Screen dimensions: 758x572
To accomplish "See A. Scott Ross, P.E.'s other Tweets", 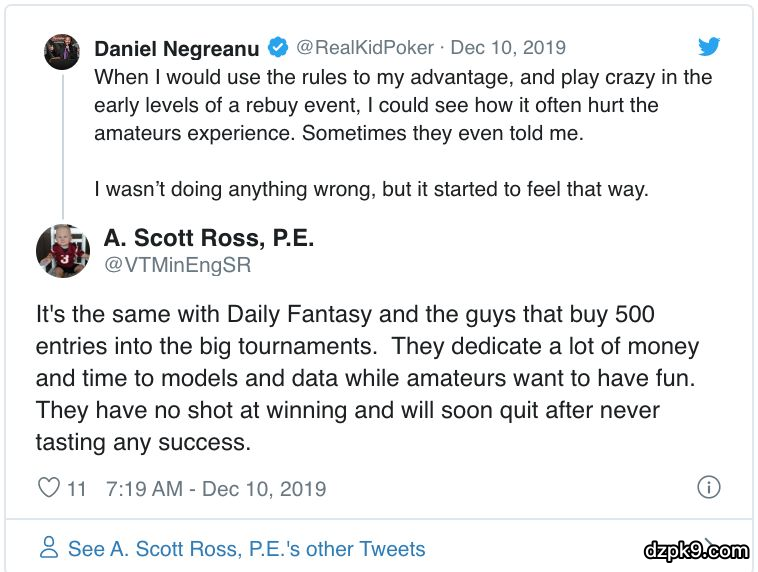I will tap(246, 549).
